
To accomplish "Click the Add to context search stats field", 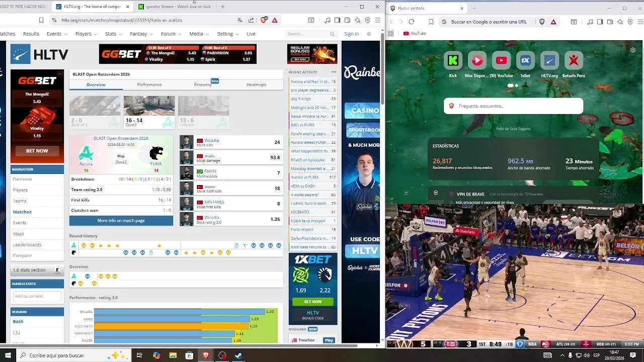I will (x=37, y=296).
